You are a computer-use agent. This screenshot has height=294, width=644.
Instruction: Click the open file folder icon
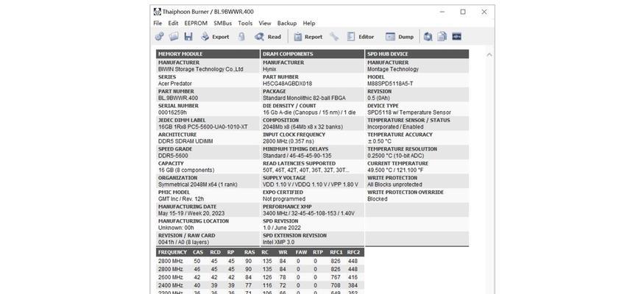pos(174,37)
